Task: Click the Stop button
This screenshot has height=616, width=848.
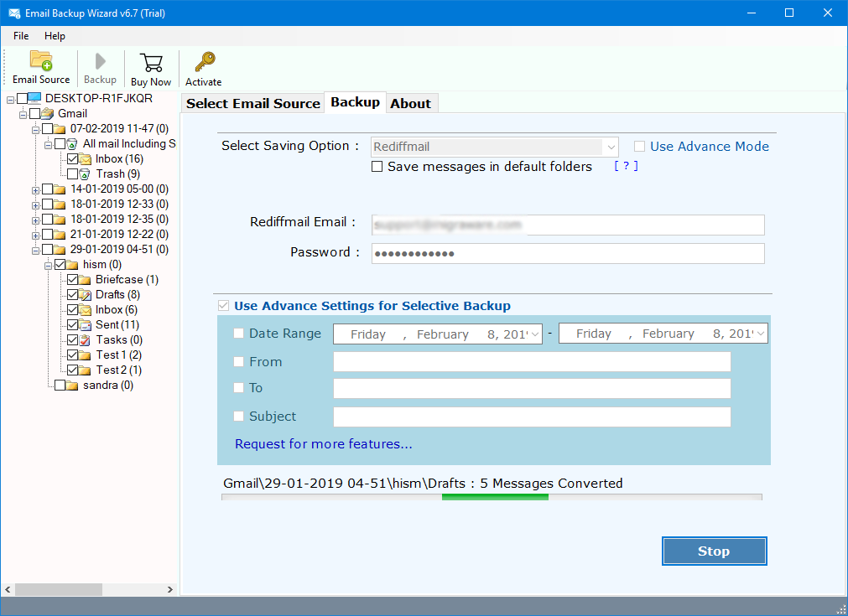Action: click(714, 551)
